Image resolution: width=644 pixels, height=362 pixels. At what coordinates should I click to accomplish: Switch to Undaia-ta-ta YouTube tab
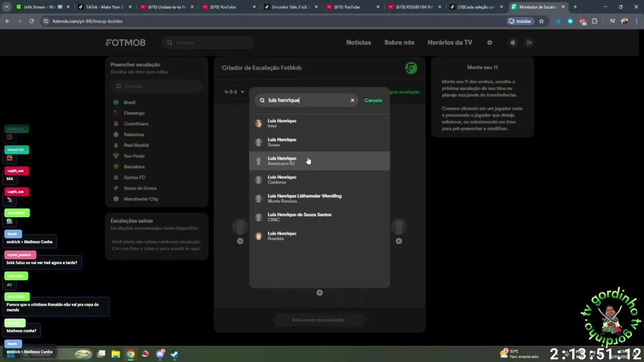[x=167, y=7]
